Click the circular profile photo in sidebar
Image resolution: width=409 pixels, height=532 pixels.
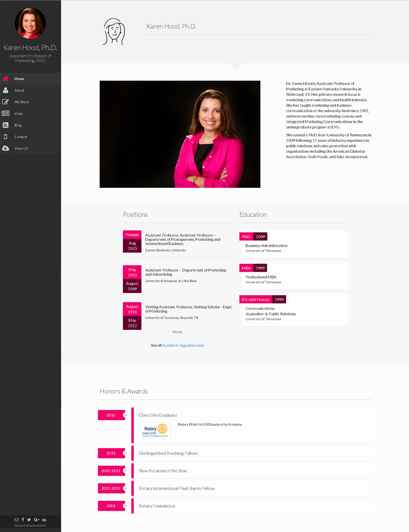pos(30,23)
